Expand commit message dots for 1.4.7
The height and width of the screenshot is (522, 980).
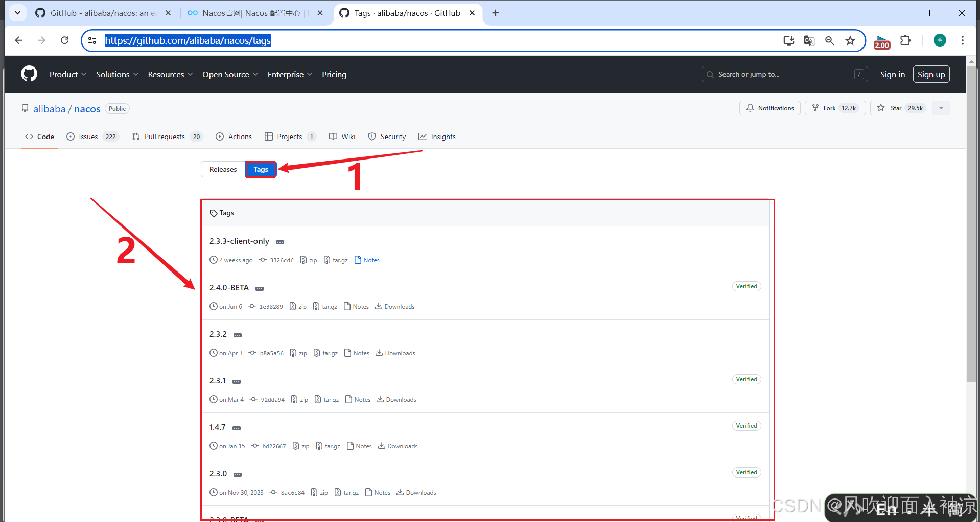(237, 428)
